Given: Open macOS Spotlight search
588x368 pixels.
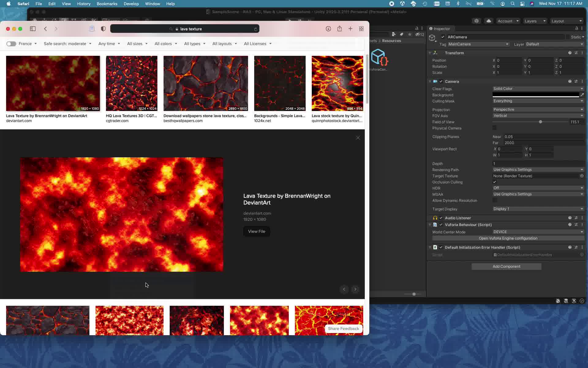Looking at the screenshot, I should pyautogui.click(x=512, y=4).
